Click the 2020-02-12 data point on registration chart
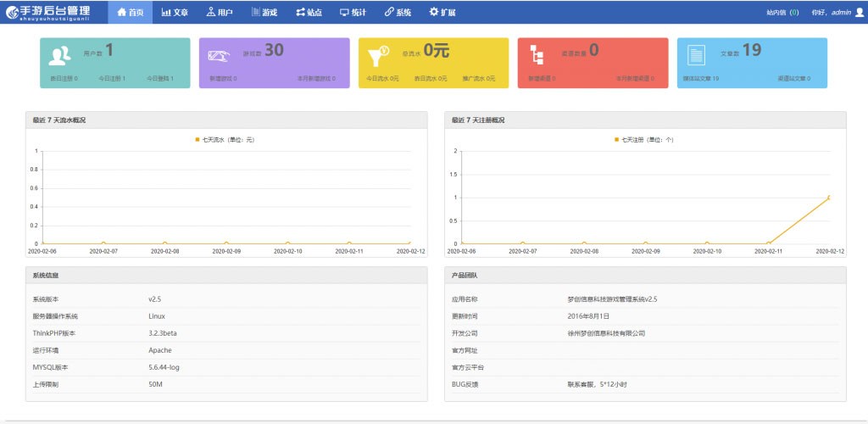This screenshot has height=424, width=868. [x=829, y=198]
